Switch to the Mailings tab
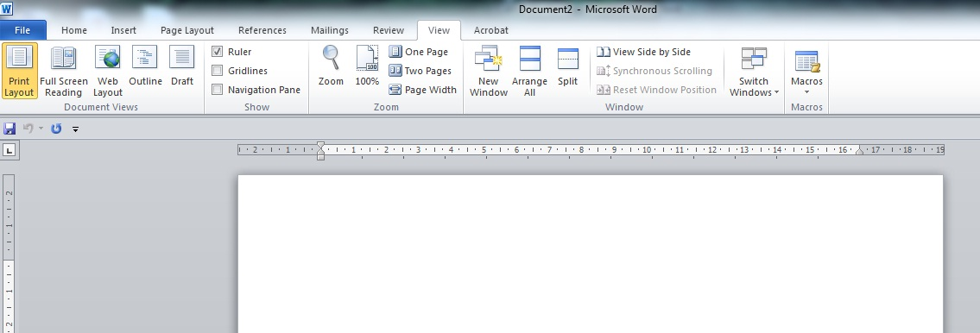Image resolution: width=980 pixels, height=333 pixels. [x=329, y=30]
